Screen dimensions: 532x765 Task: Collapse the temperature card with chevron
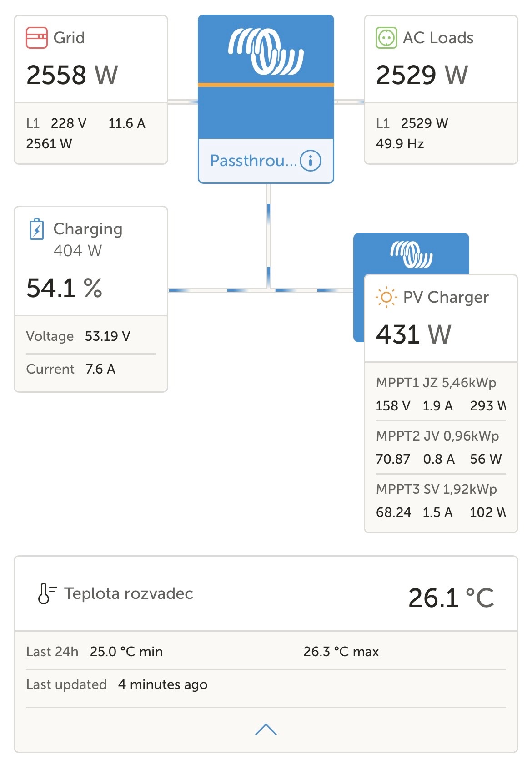tap(266, 730)
